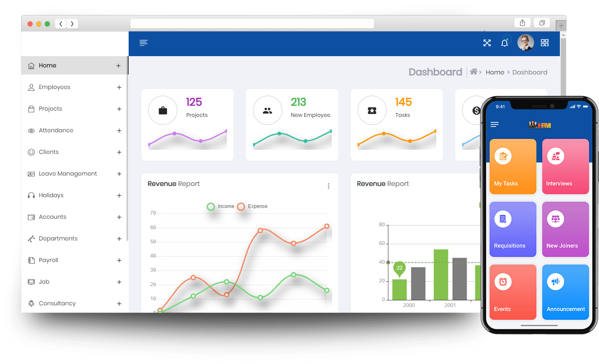The image size is (599, 364).
Task: Open the apps grid icon in header
Action: click(544, 42)
